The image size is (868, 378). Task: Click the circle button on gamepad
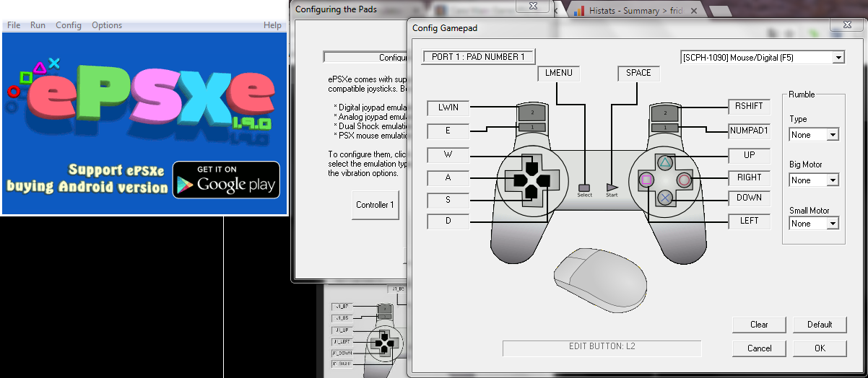pyautogui.click(x=683, y=179)
